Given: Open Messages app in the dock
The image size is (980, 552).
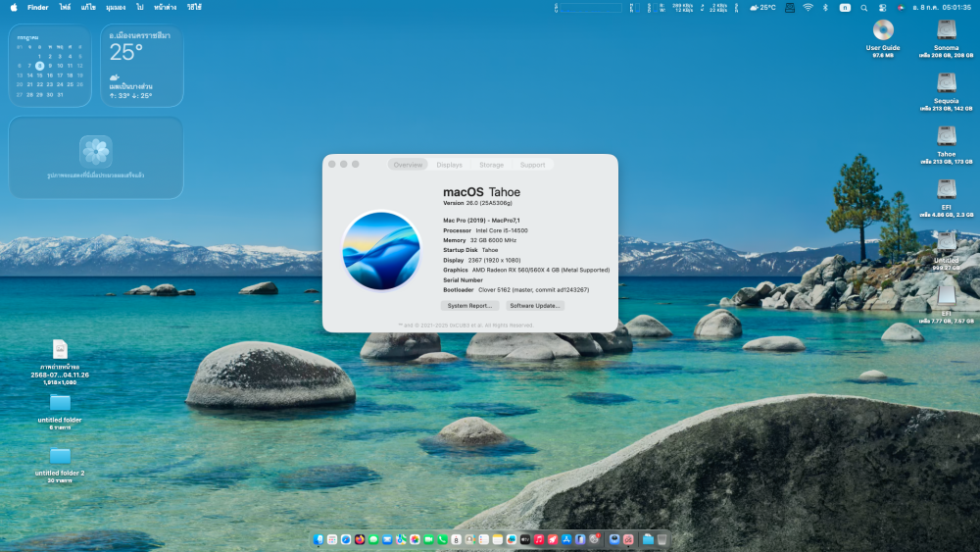Looking at the screenshot, I should [x=373, y=539].
